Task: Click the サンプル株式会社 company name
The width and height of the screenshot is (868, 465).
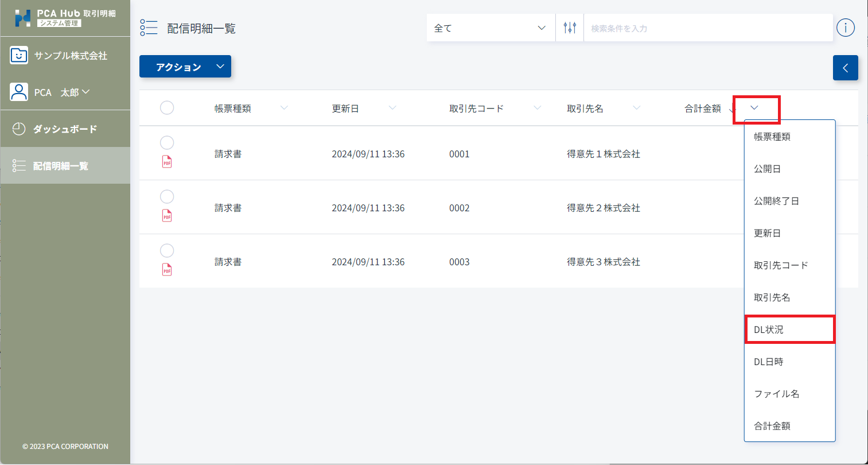Action: point(71,56)
